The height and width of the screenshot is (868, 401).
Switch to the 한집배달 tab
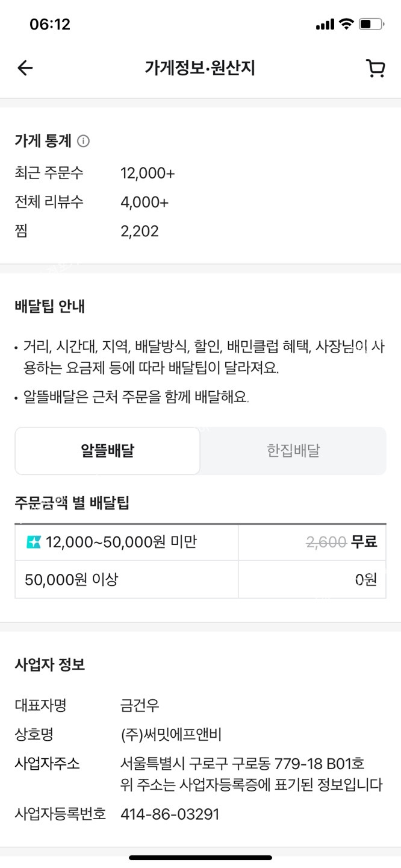click(x=293, y=451)
